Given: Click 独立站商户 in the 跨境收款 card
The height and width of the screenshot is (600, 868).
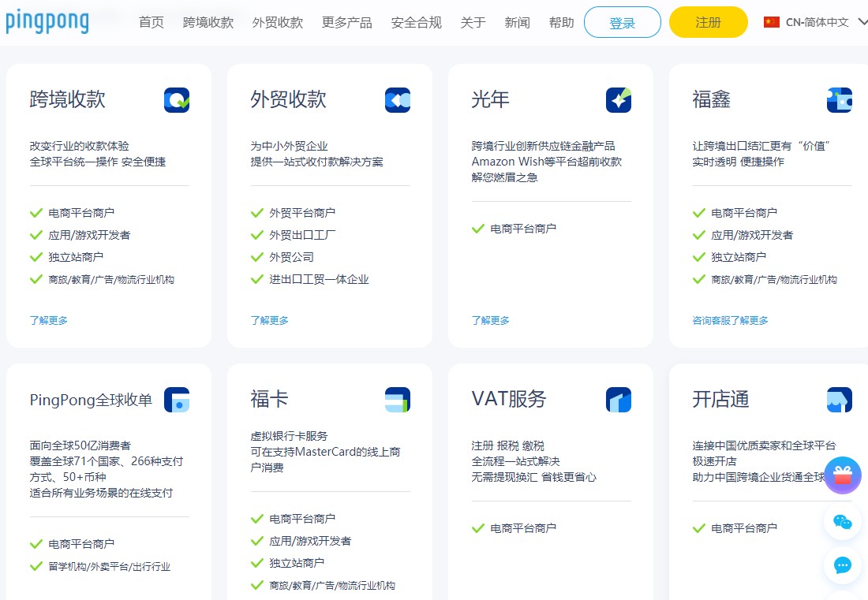Looking at the screenshot, I should click(x=76, y=257).
